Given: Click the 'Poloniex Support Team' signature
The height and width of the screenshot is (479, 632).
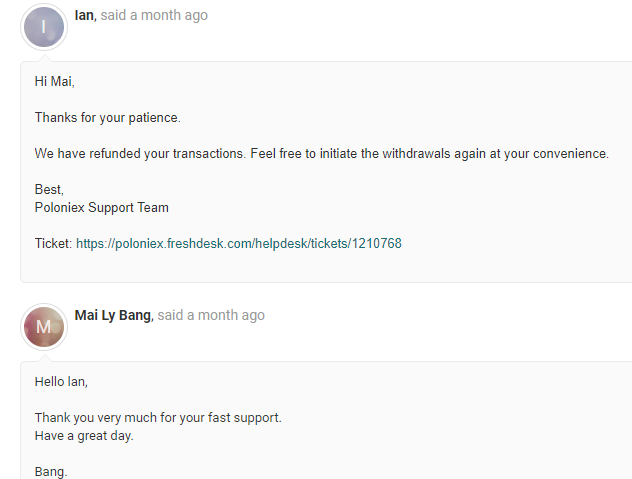Looking at the screenshot, I should coord(102,208).
